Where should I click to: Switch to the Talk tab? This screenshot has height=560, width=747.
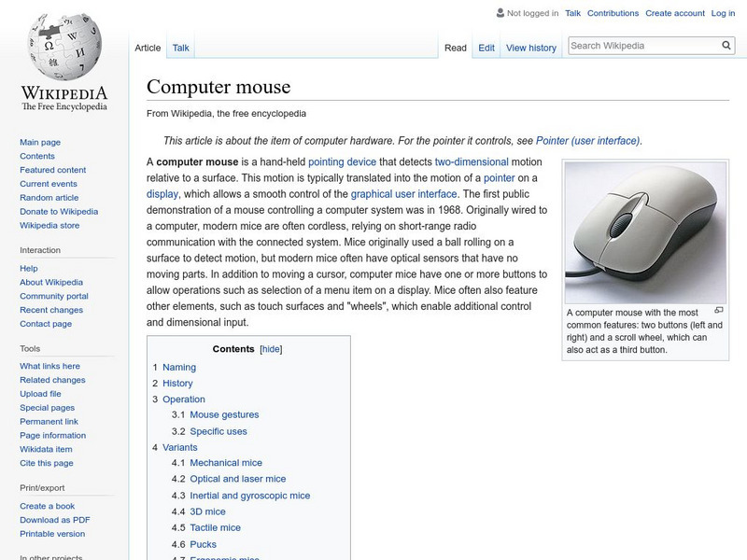point(180,49)
